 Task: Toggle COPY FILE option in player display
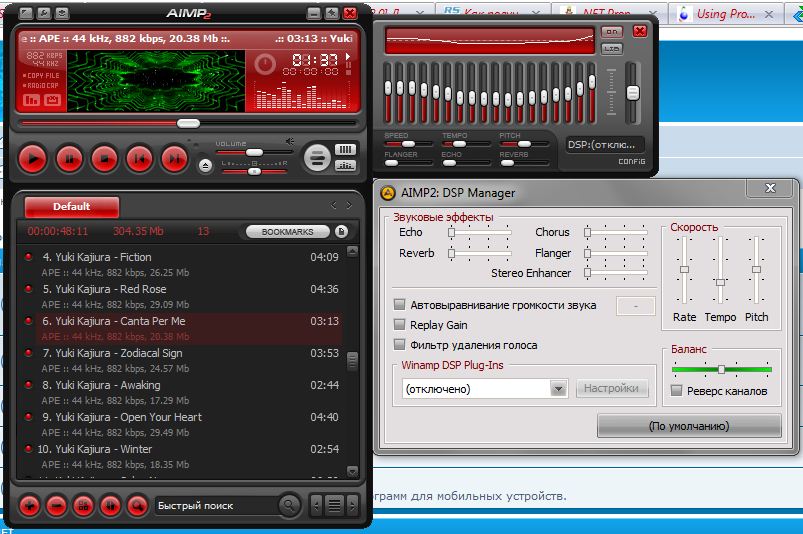pos(41,75)
